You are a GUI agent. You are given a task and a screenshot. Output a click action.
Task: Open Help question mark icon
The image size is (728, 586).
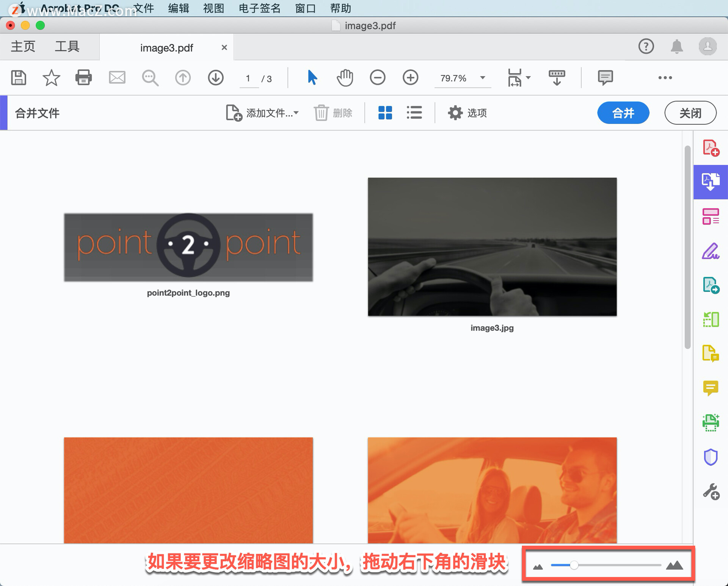[x=646, y=47]
